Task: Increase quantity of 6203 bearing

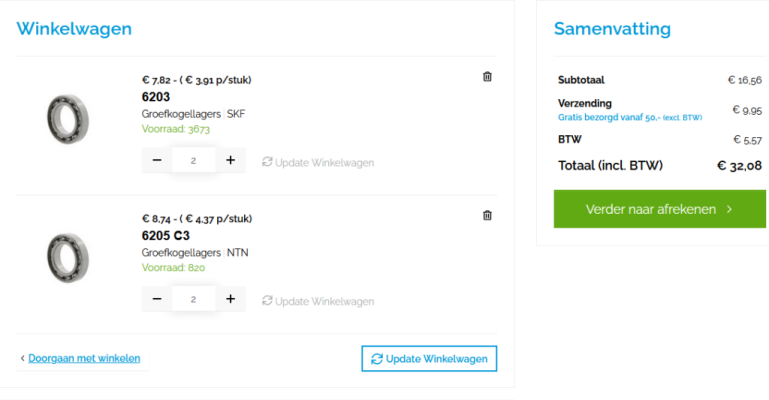Action: [231, 160]
